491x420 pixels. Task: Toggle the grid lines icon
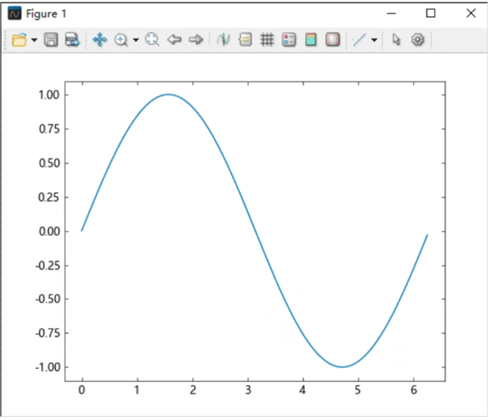(x=267, y=40)
